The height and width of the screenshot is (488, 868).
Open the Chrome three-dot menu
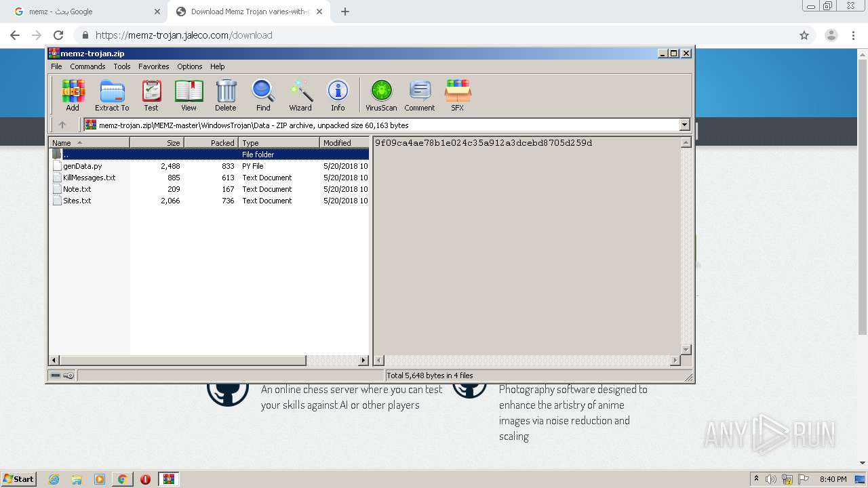pyautogui.click(x=854, y=35)
